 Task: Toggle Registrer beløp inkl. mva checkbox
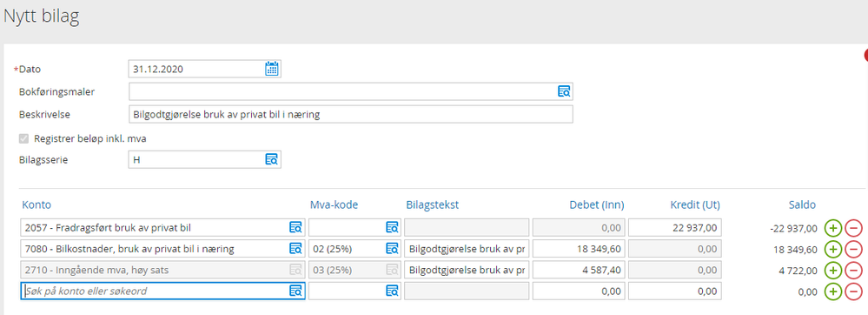(x=23, y=138)
